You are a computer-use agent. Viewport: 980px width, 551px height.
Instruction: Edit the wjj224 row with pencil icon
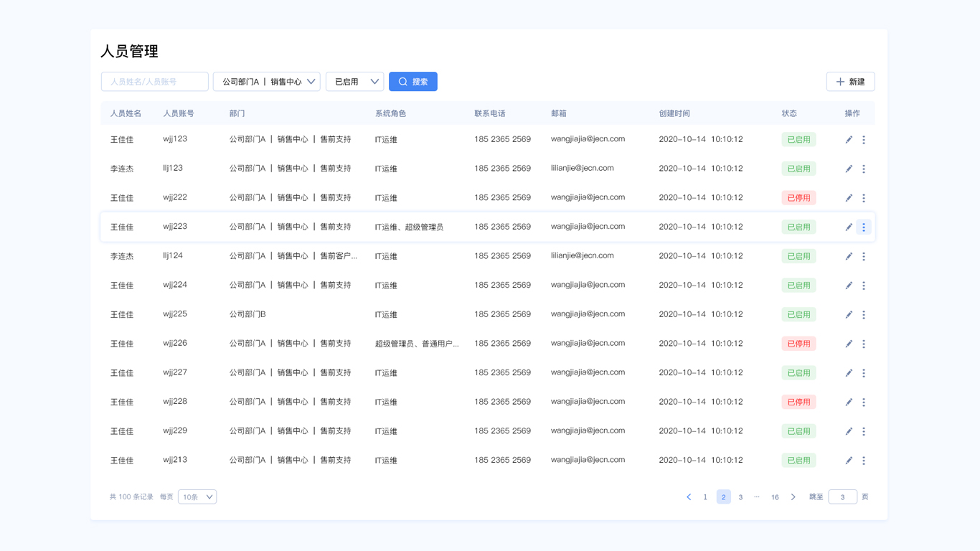point(849,286)
